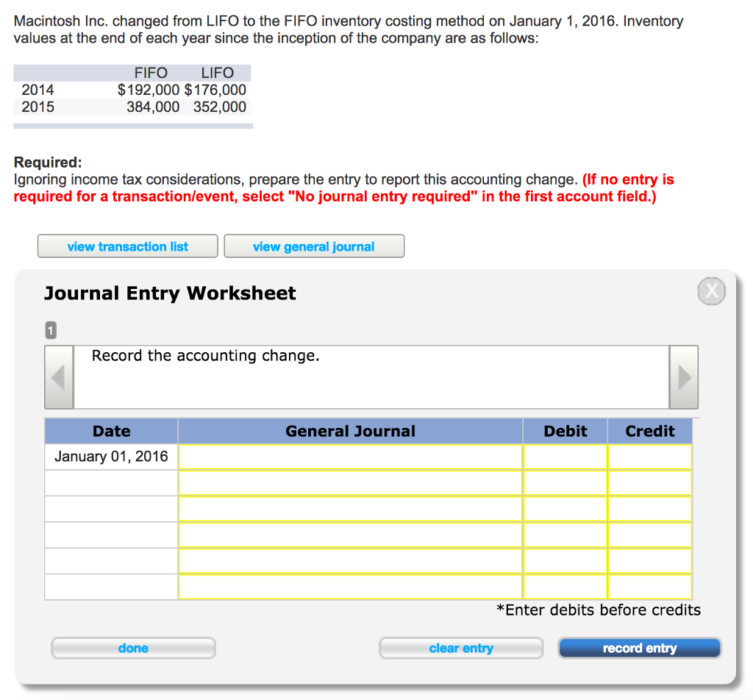
Task: Click the Credit field on January 01 row
Action: 650,457
